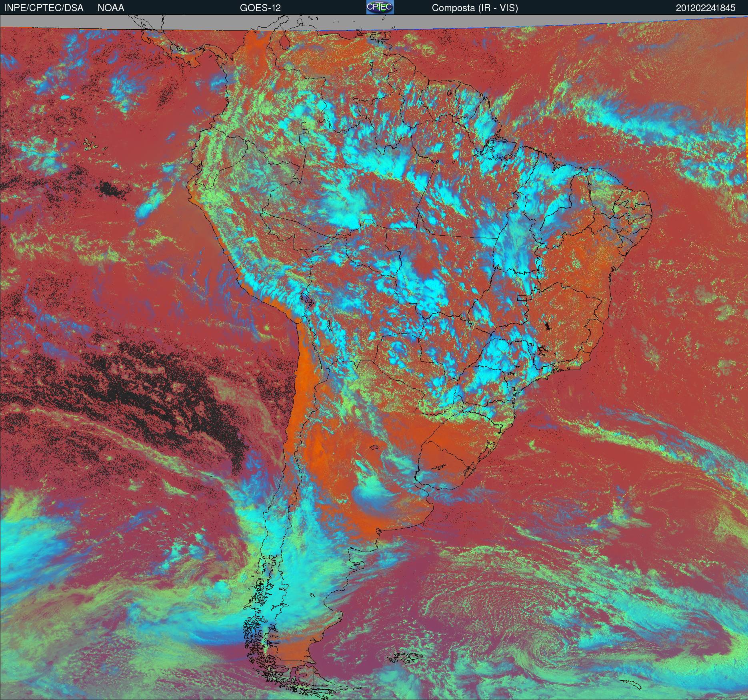Select the INPE/CPTEC/DSA header text
Viewport: 748px width, 700px height.
click(44, 8)
